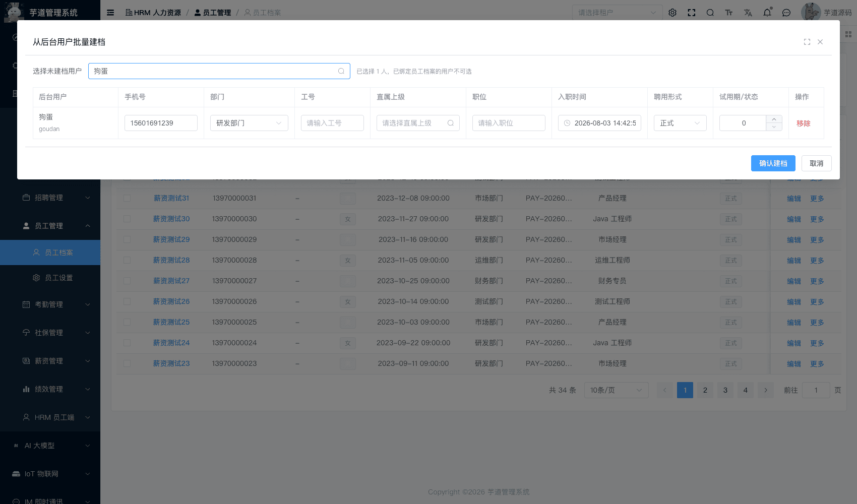The width and height of the screenshot is (857, 504).
Task: Decrease the probation period value
Action: (774, 127)
